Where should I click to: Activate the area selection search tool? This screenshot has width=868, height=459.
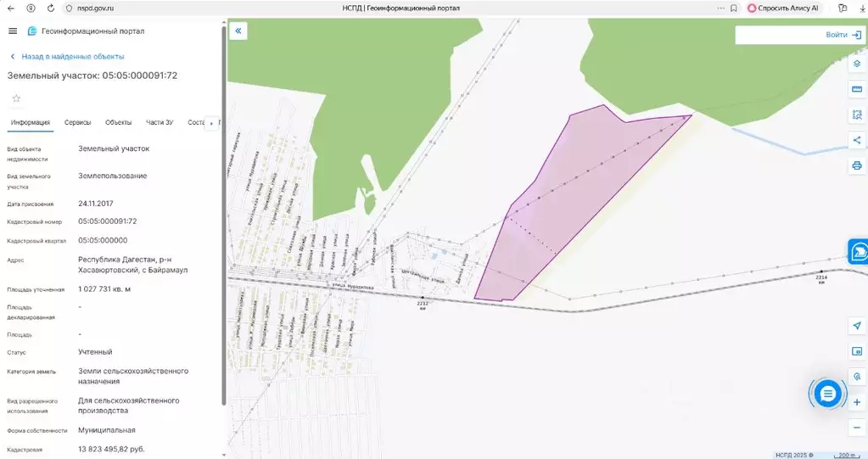pos(856,115)
